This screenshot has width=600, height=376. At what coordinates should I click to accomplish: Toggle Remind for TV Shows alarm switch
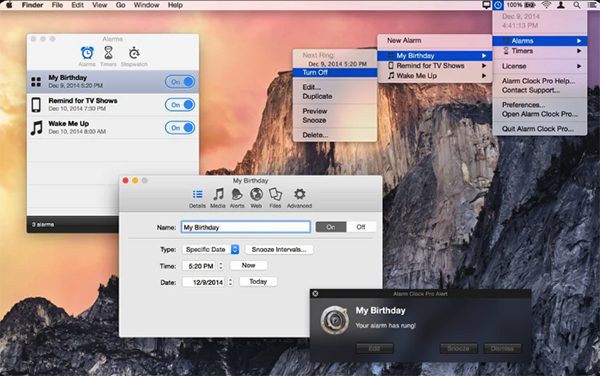[x=180, y=105]
